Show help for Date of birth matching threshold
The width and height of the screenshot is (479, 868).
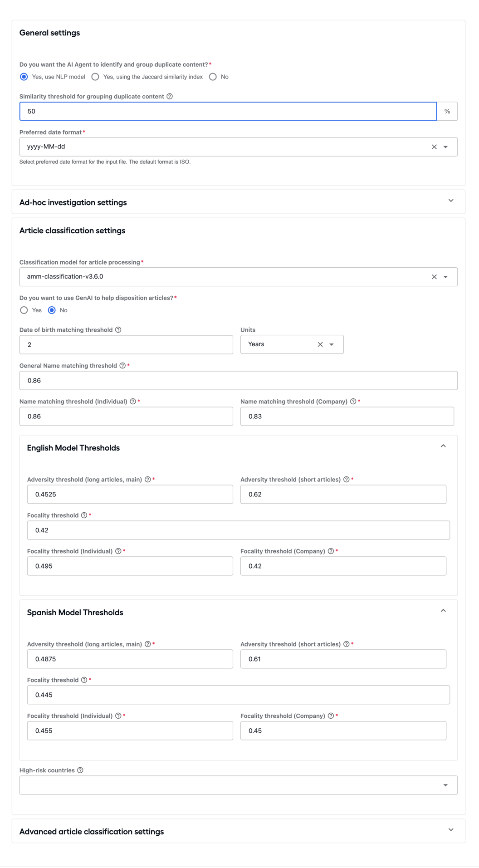click(x=118, y=330)
